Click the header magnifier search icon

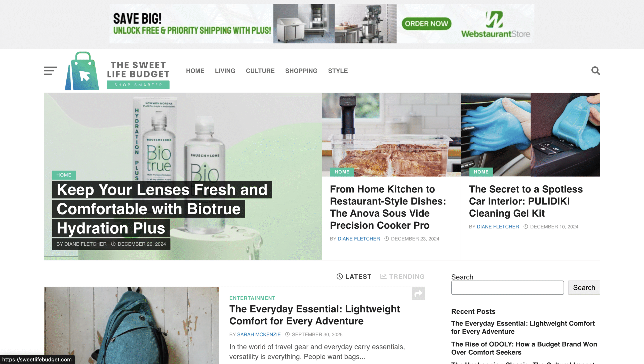point(595,71)
